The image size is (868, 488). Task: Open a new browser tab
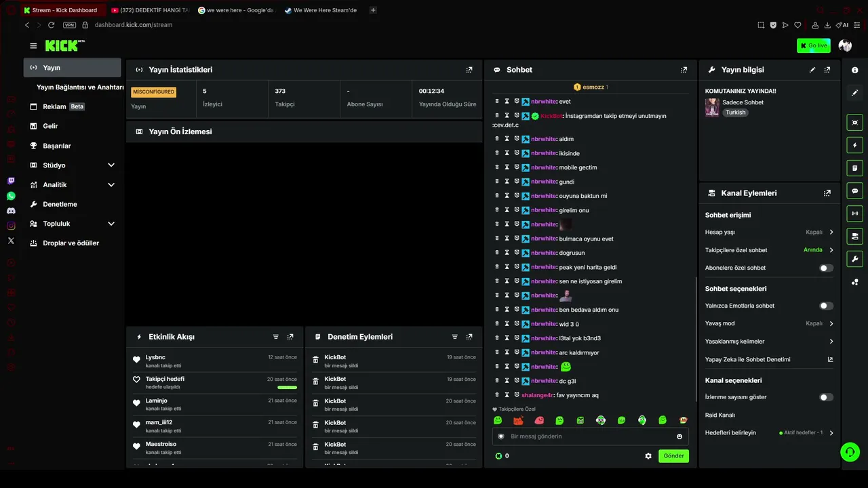373,10
